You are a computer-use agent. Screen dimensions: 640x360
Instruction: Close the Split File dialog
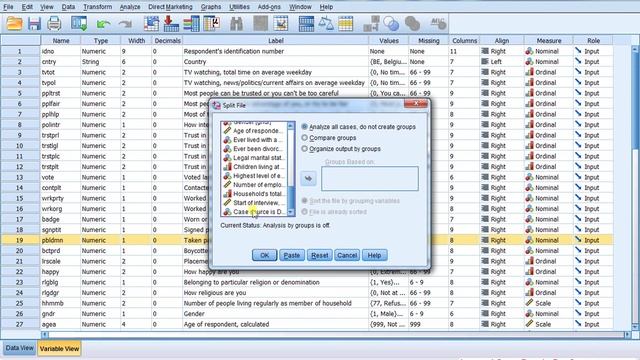pyautogui.click(x=416, y=104)
